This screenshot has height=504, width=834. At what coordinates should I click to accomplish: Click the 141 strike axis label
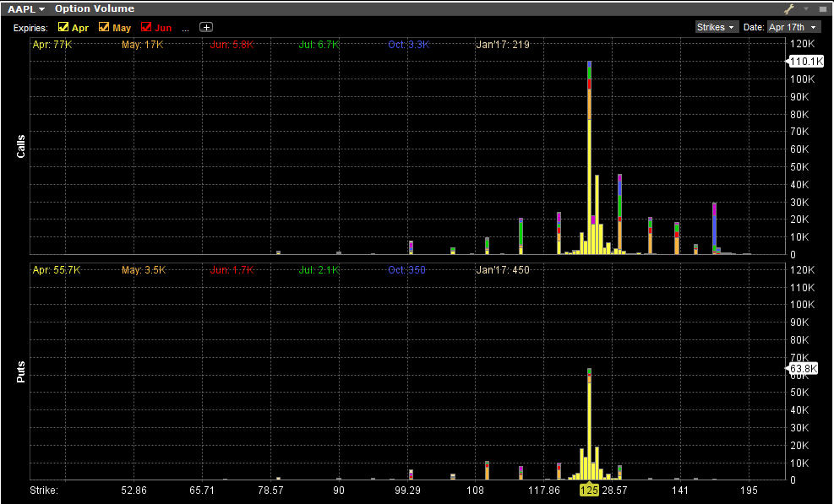pyautogui.click(x=680, y=490)
